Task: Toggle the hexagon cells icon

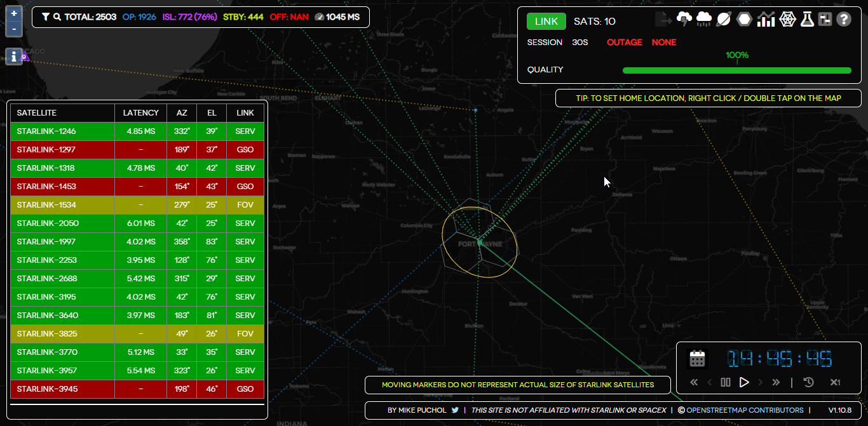Action: 744,20
